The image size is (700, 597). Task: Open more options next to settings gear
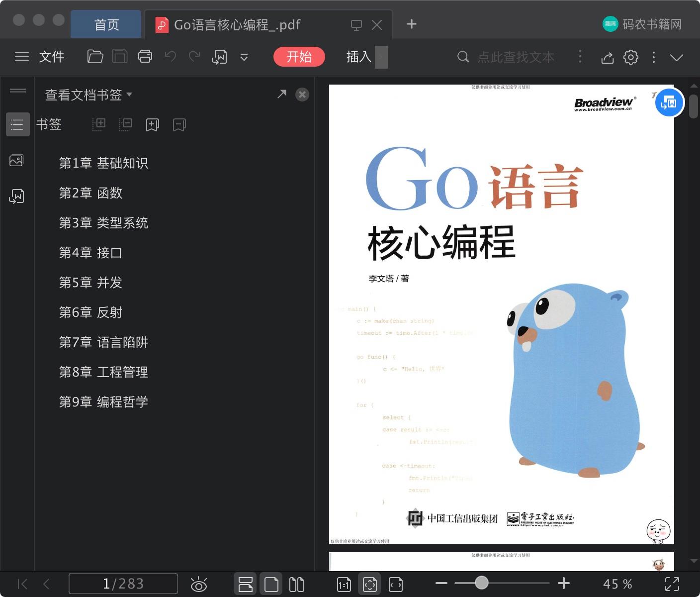click(x=654, y=57)
